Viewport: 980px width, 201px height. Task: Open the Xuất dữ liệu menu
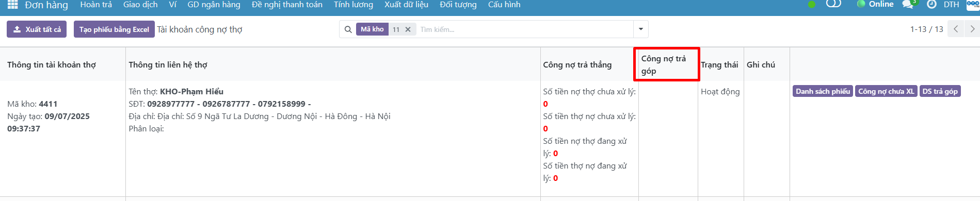click(406, 5)
